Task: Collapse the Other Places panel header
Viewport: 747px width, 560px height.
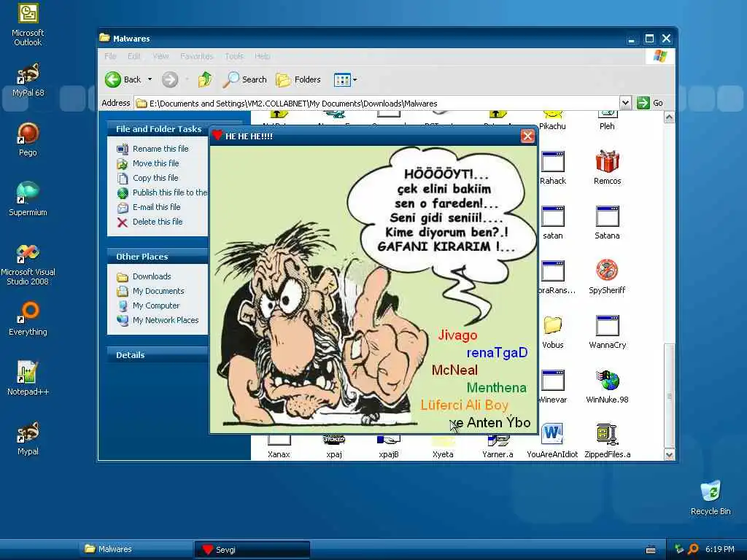Action: (158, 256)
